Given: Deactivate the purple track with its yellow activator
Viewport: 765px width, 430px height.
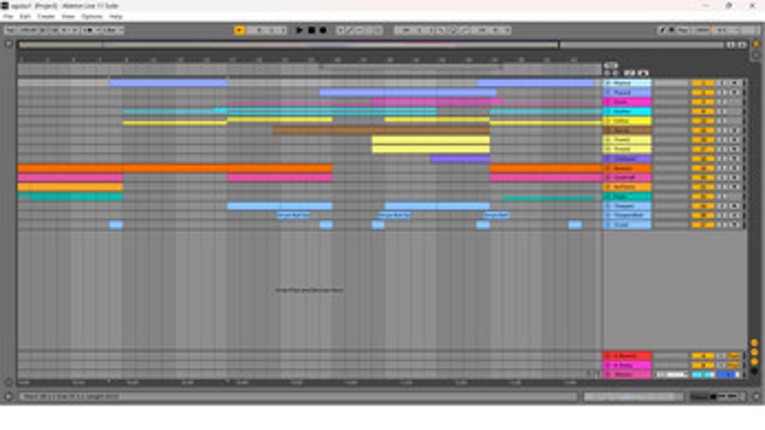Looking at the screenshot, I should pyautogui.click(x=703, y=159).
